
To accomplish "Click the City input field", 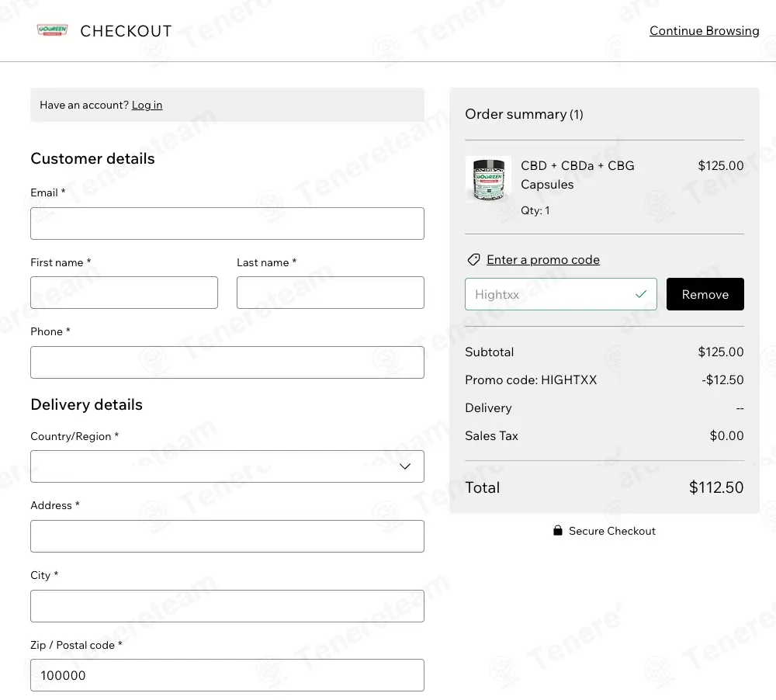I will 227,606.
